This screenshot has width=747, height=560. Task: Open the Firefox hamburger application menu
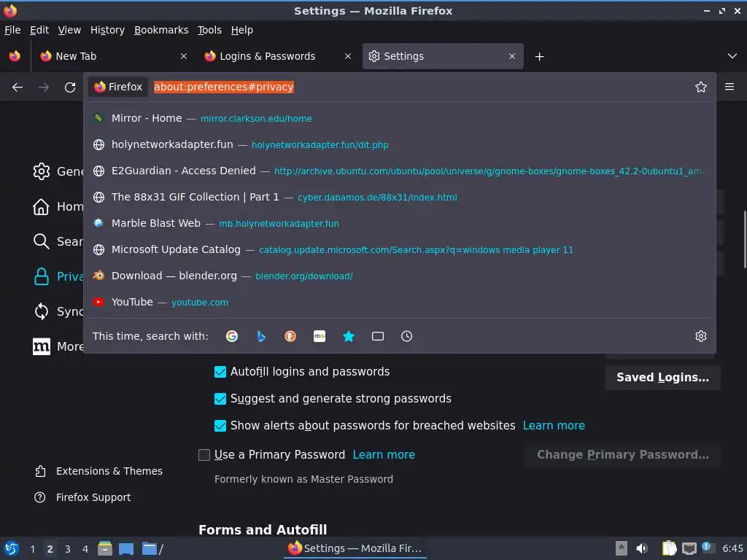[729, 87]
